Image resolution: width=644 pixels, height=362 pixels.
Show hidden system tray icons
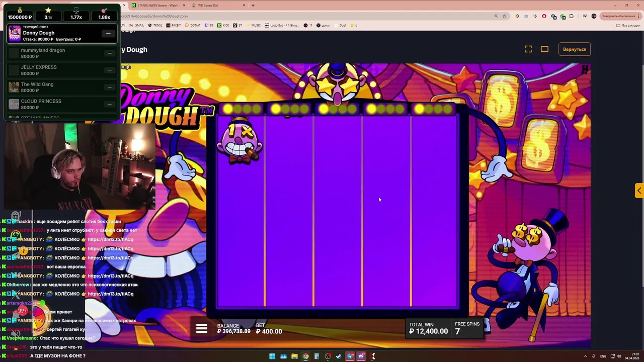click(586, 356)
